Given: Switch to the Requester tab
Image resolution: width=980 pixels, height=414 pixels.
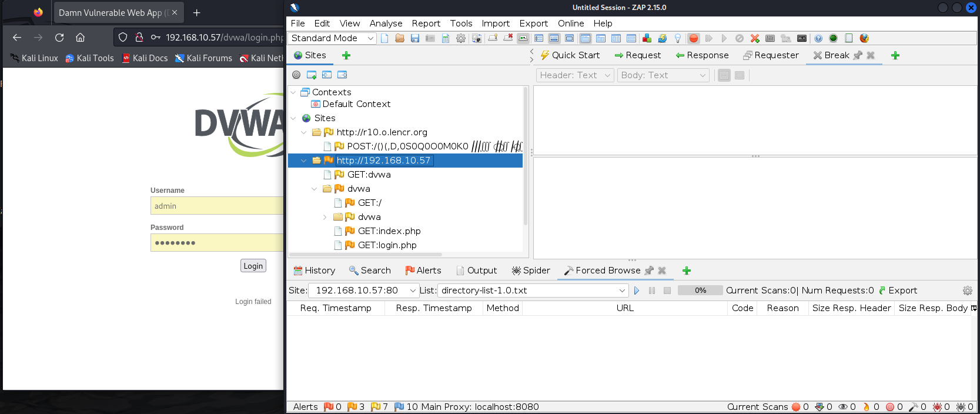Looking at the screenshot, I should [771, 55].
